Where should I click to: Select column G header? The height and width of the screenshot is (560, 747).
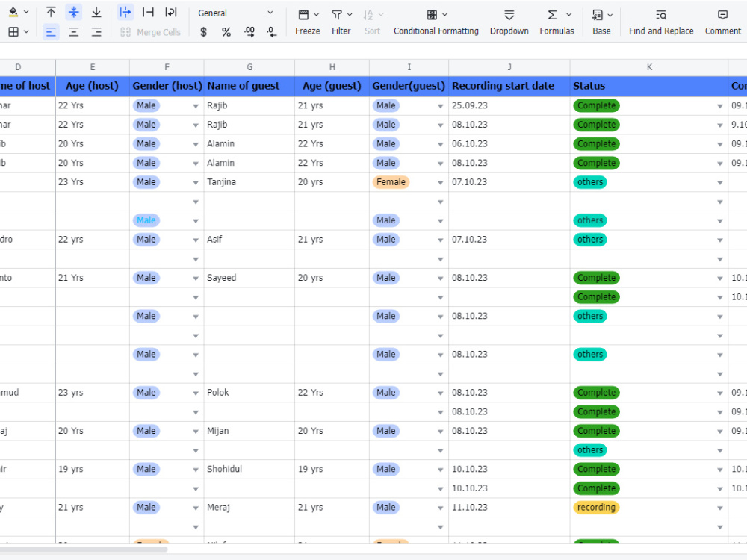pyautogui.click(x=249, y=67)
